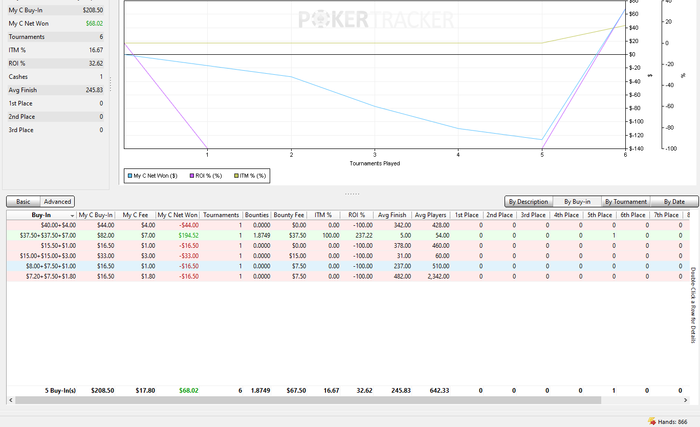
Task: Click the yellow ITM % legend swatch
Action: [236, 176]
